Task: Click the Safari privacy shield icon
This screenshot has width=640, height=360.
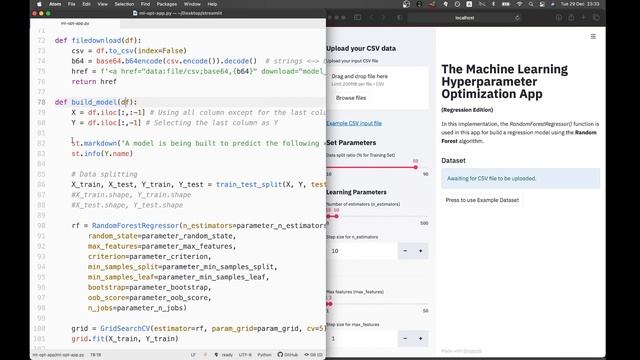Action: (x=399, y=18)
